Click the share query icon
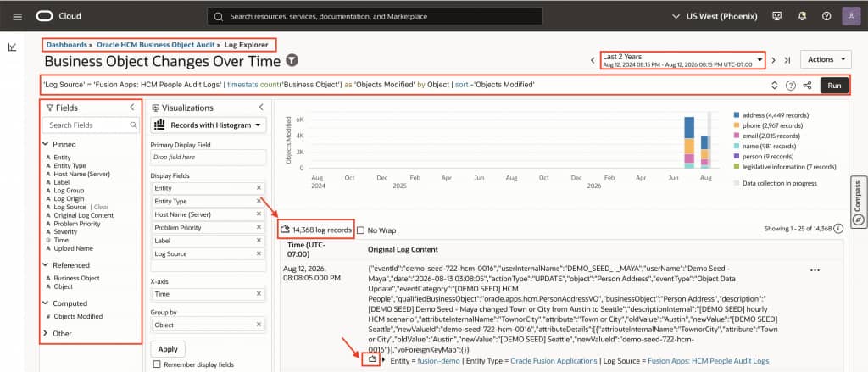Image resolution: width=868 pixels, height=372 pixels. (807, 86)
